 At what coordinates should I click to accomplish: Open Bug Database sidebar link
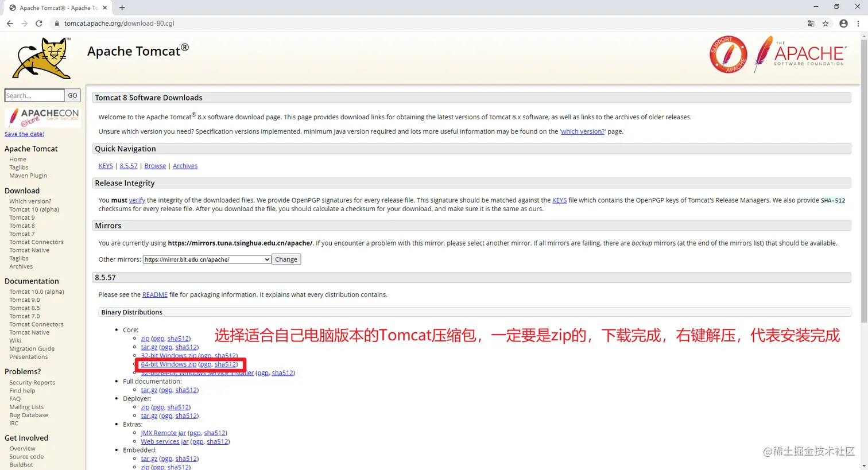tap(29, 415)
